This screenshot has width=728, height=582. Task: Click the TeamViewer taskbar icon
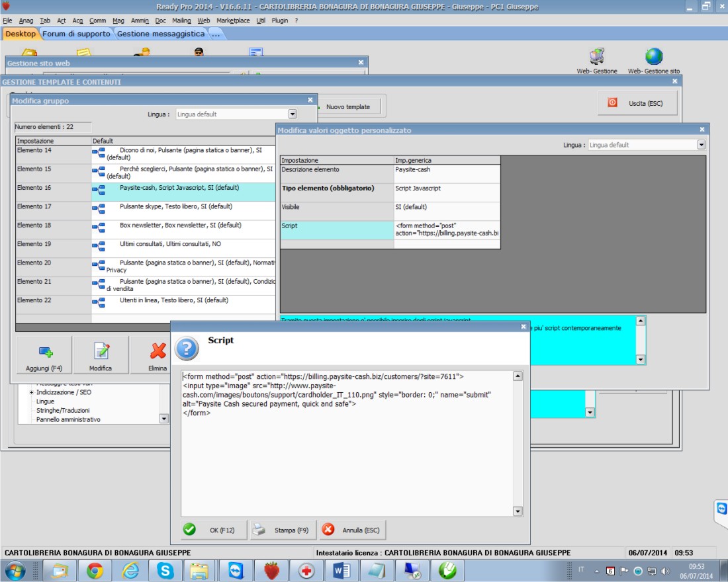point(235,570)
